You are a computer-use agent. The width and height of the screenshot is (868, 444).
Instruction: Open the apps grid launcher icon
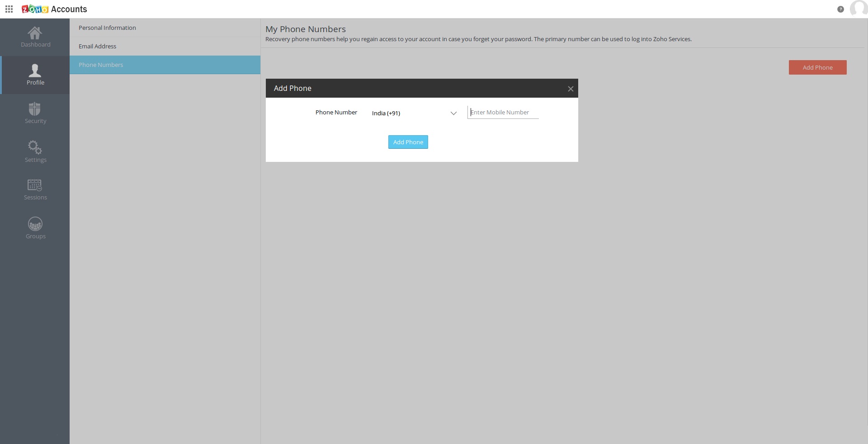click(x=9, y=9)
